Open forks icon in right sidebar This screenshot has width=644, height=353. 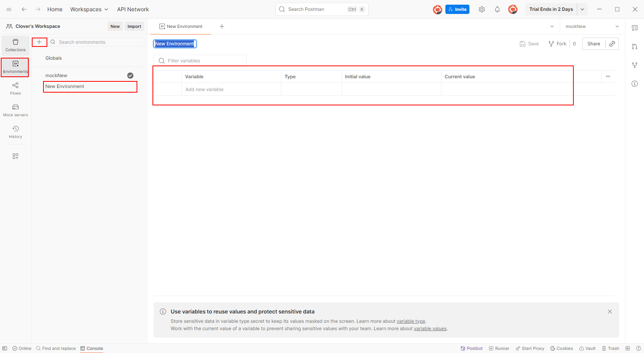pos(635,65)
